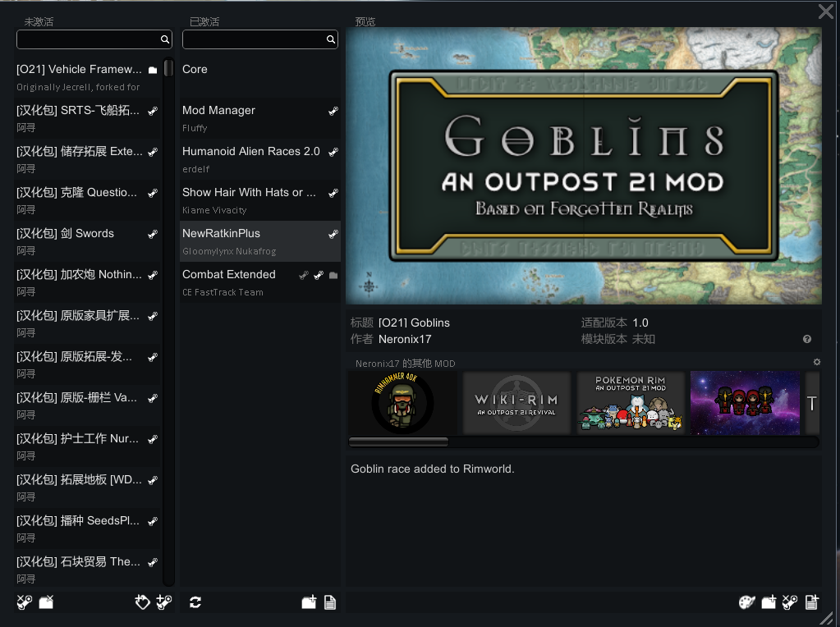
Task: Open the mod list file icon
Action: [330, 602]
